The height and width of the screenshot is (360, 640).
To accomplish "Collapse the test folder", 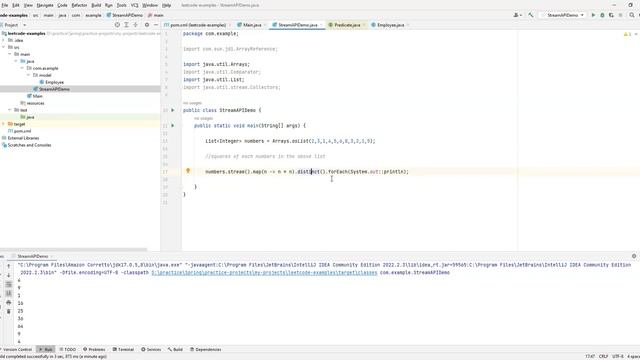I will click(x=10, y=110).
